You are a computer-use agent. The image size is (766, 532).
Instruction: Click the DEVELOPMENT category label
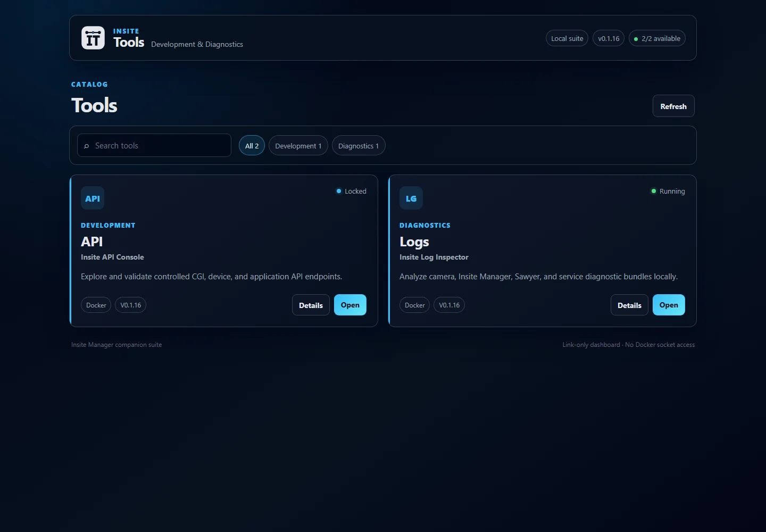click(108, 225)
